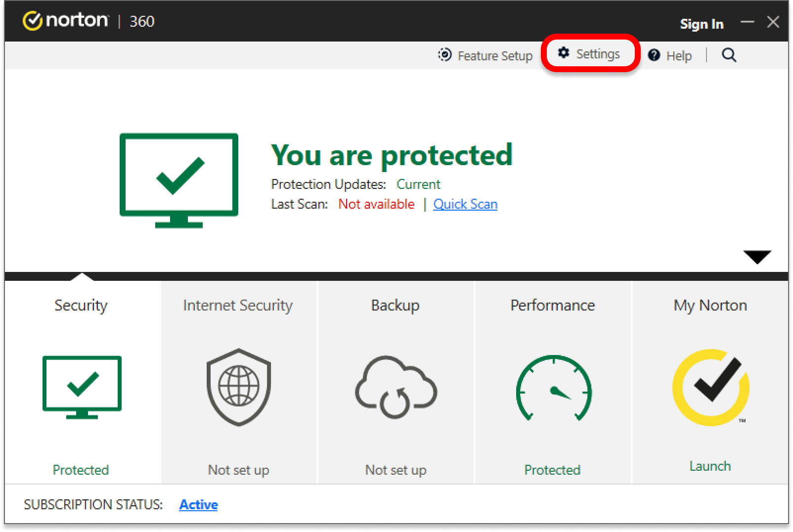Click Launch under My Norton

tap(710, 466)
